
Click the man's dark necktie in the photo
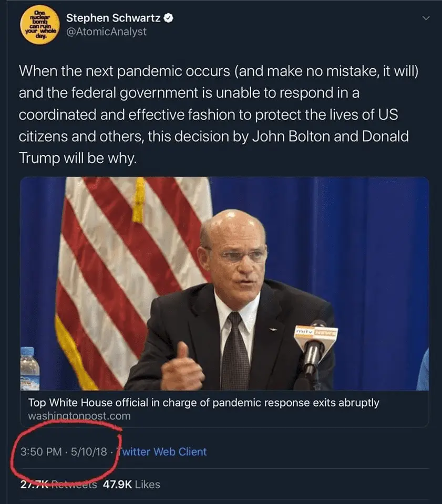tap(235, 352)
